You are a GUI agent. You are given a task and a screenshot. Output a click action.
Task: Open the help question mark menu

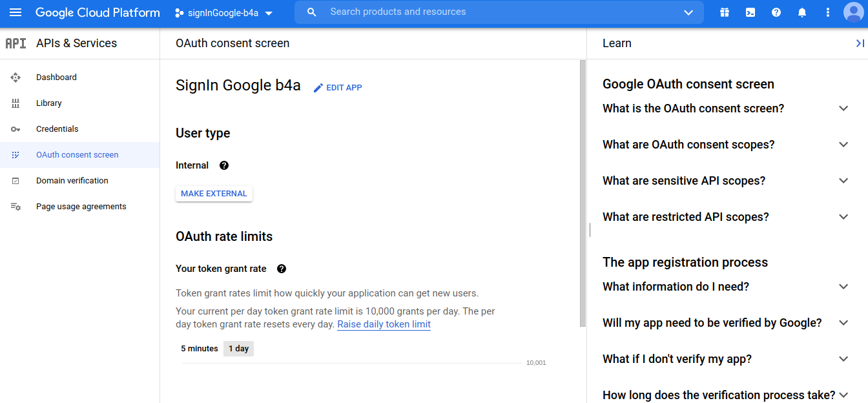tap(776, 12)
